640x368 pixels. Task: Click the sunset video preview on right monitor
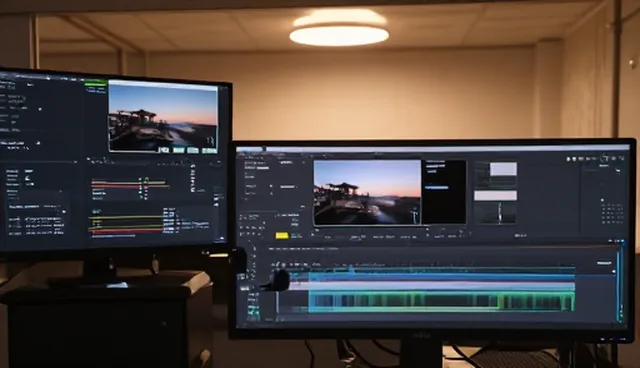tap(367, 192)
